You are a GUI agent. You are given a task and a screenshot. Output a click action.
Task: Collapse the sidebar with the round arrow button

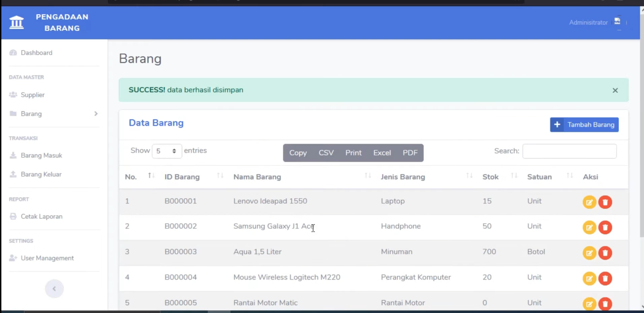coord(54,289)
